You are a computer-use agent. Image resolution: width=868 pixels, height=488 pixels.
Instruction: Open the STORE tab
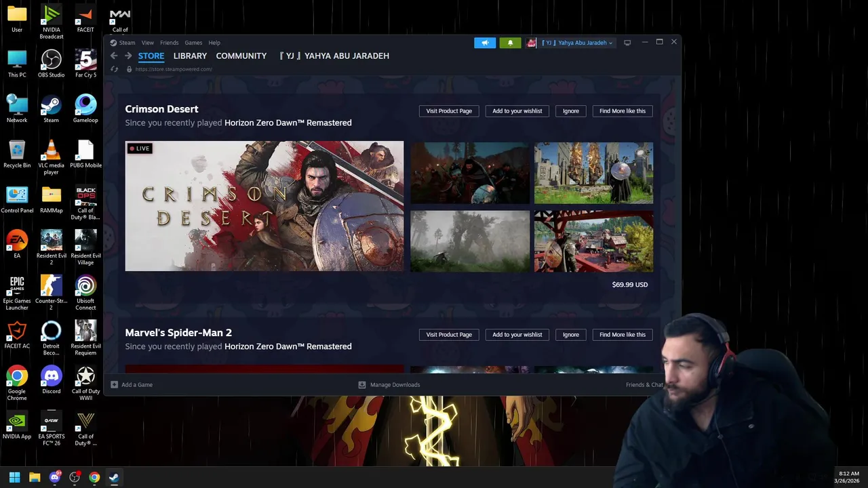151,56
